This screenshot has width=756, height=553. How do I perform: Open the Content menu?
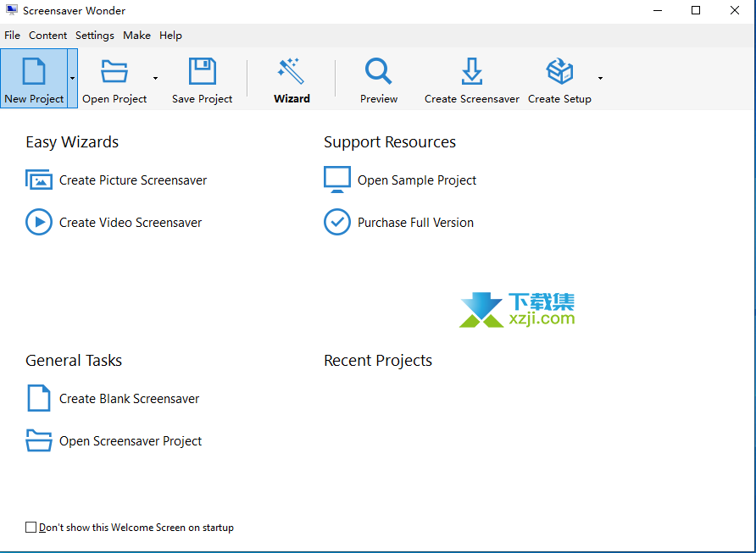click(47, 36)
